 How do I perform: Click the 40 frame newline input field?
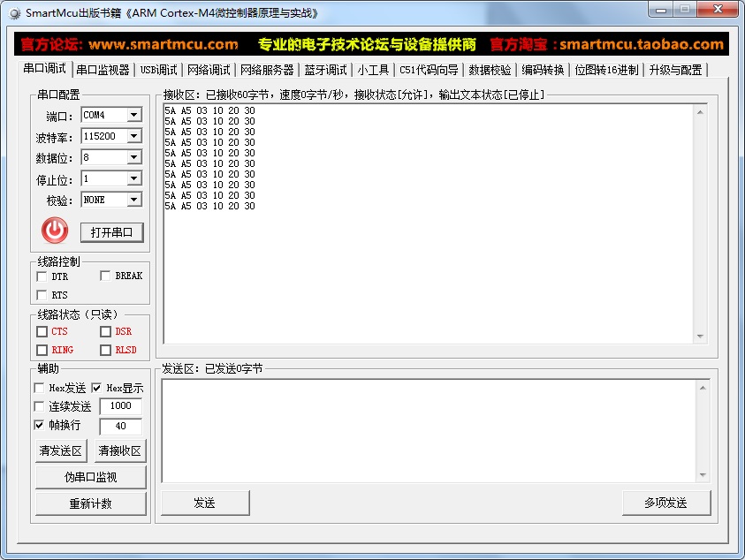(x=121, y=426)
